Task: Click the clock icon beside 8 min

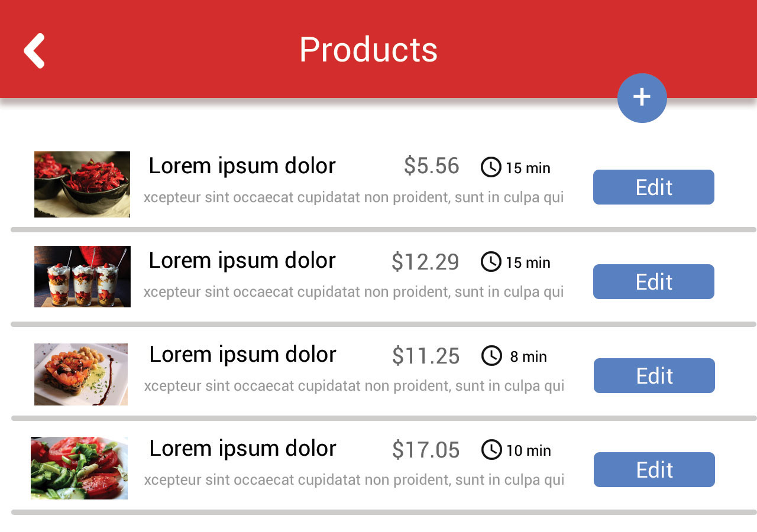Action: pyautogui.click(x=491, y=356)
